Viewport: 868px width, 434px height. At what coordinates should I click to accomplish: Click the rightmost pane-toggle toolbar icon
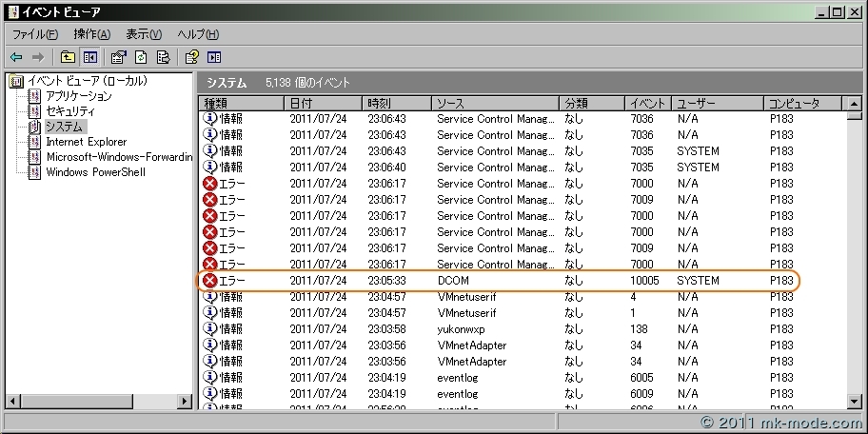tap(213, 57)
